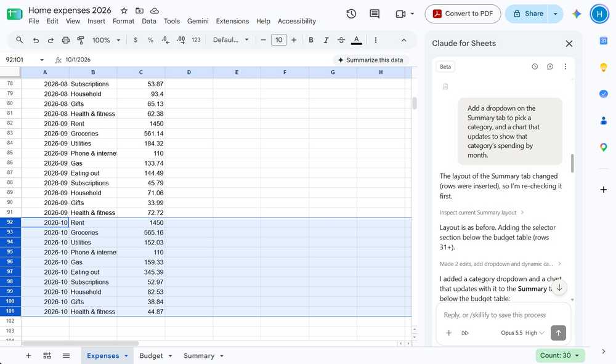
Task: Open version history clock icon
Action: (351, 14)
